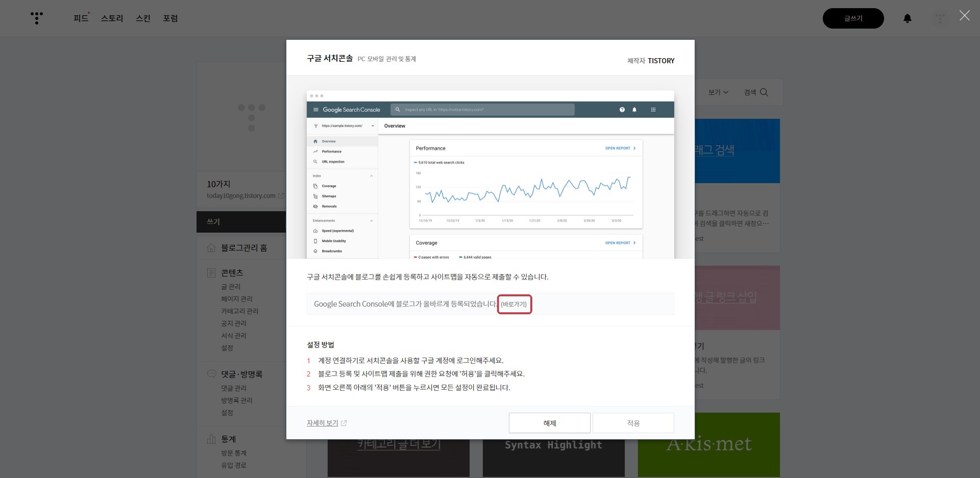This screenshot has width=980, height=478.
Task: Click the 적용 button
Action: click(633, 423)
